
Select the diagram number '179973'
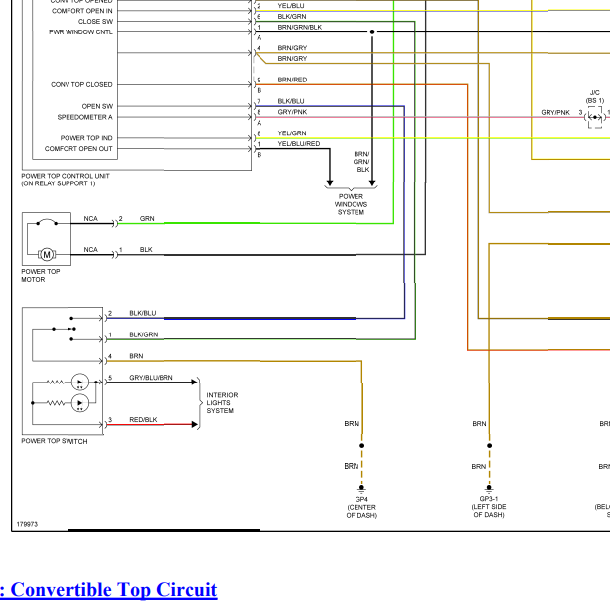[27, 524]
